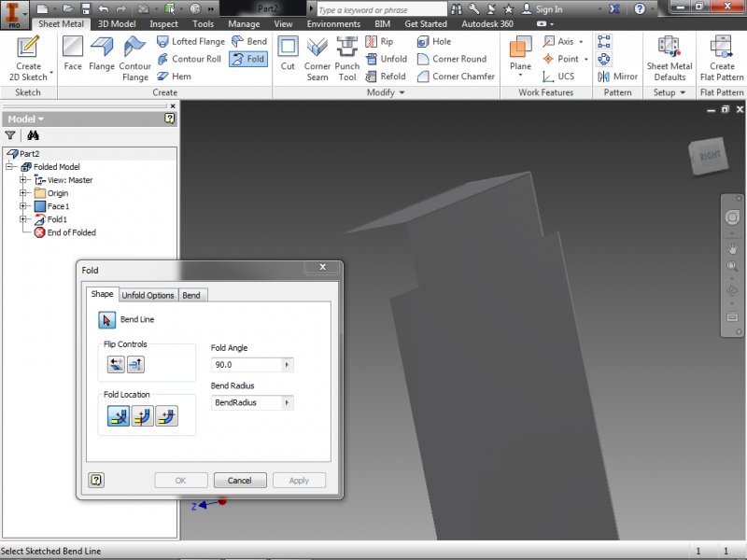Select start of bend fold location
This screenshot has height=560, width=747.
(x=143, y=415)
